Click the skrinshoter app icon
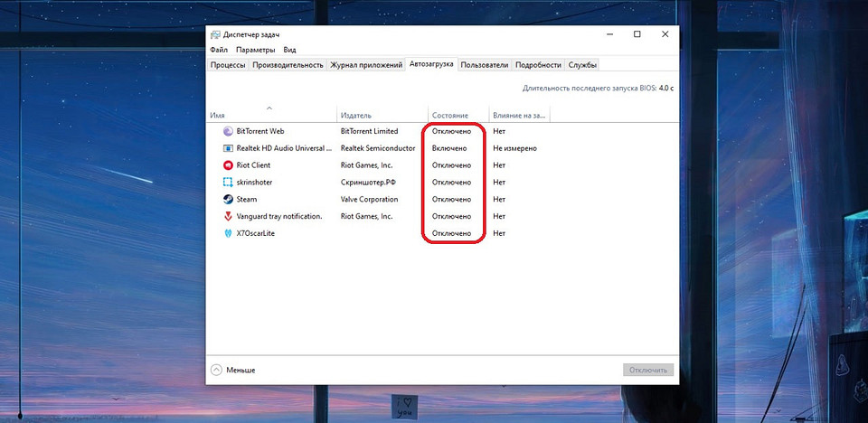The width and height of the screenshot is (868, 423). point(228,183)
